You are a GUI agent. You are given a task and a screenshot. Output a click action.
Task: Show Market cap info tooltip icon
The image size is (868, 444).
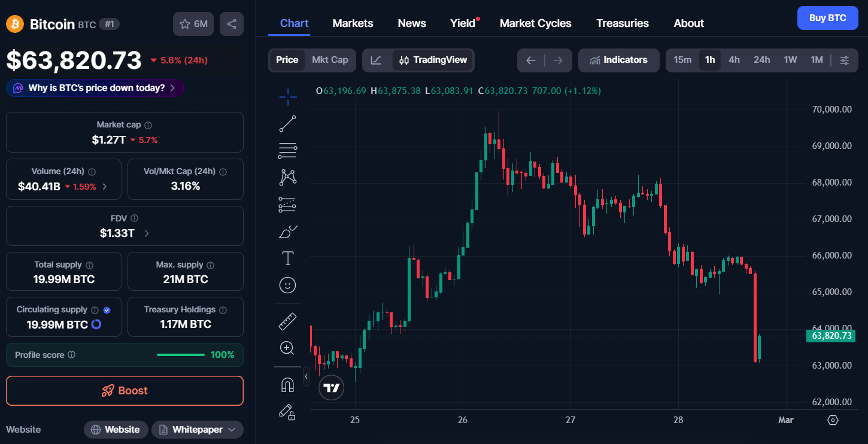coord(148,125)
